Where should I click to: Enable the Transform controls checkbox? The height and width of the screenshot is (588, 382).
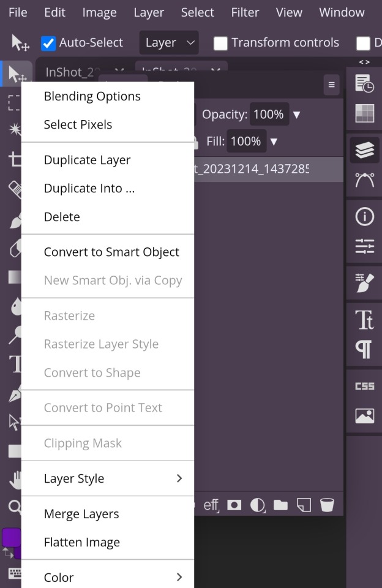point(220,43)
